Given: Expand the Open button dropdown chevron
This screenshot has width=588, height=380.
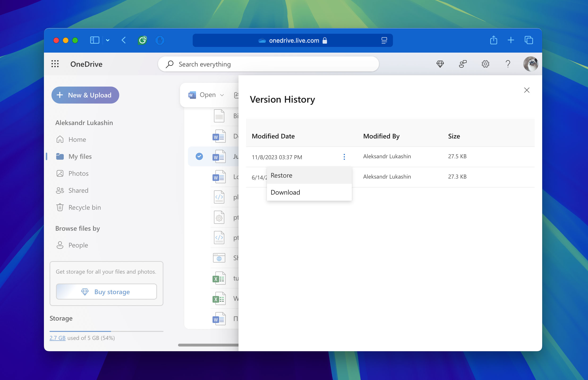Looking at the screenshot, I should pos(222,95).
